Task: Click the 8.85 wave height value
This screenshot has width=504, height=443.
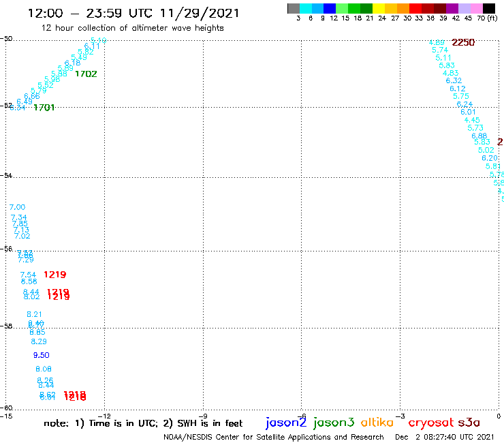Action: coord(37,332)
